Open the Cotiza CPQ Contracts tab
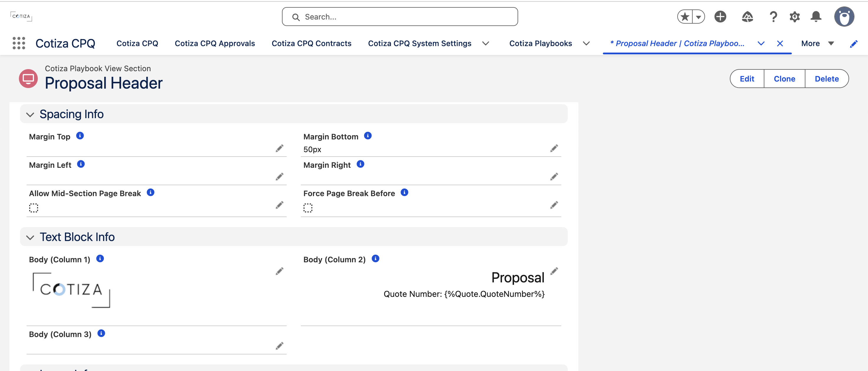The width and height of the screenshot is (868, 371). click(x=311, y=43)
